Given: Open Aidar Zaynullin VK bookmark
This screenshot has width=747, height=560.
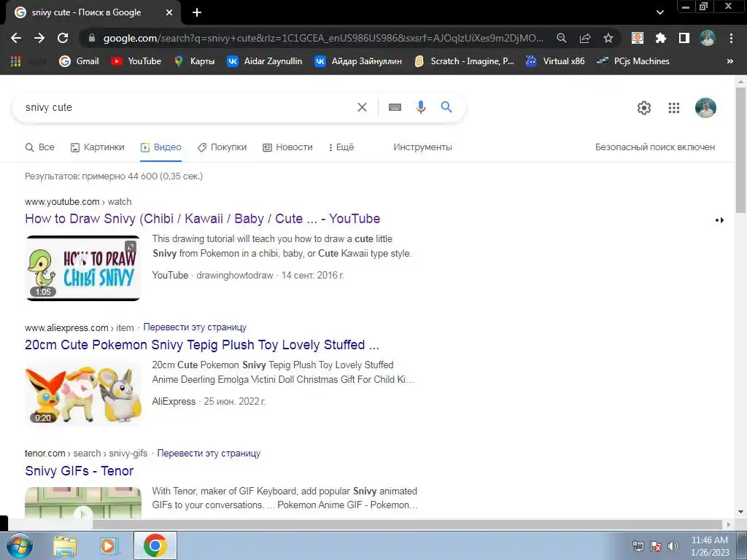Looking at the screenshot, I should pyautogui.click(x=264, y=61).
